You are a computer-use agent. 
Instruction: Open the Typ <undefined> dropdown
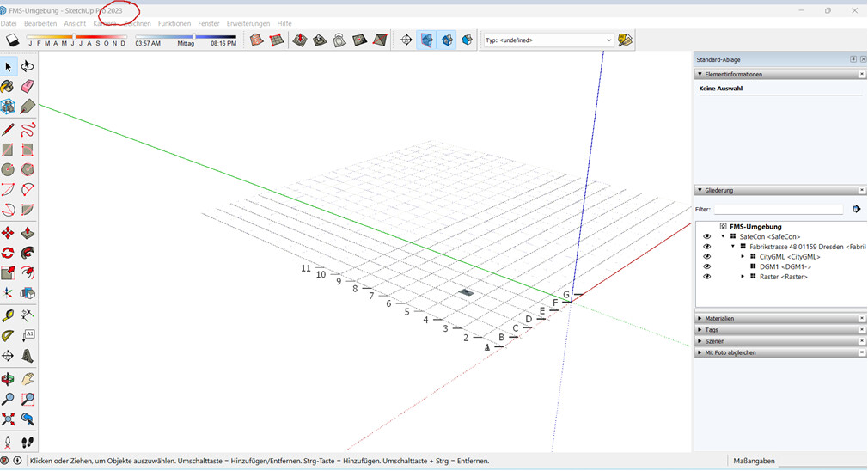609,40
